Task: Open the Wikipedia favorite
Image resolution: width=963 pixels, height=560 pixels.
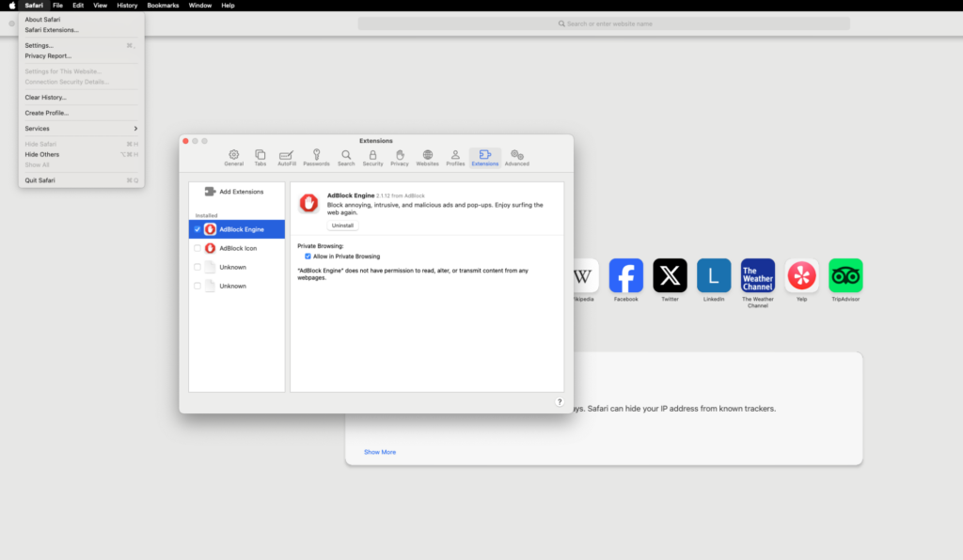Action: (585, 275)
